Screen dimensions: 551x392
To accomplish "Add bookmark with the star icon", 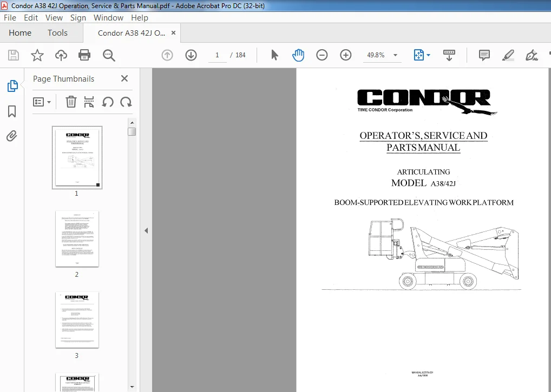I will point(37,55).
